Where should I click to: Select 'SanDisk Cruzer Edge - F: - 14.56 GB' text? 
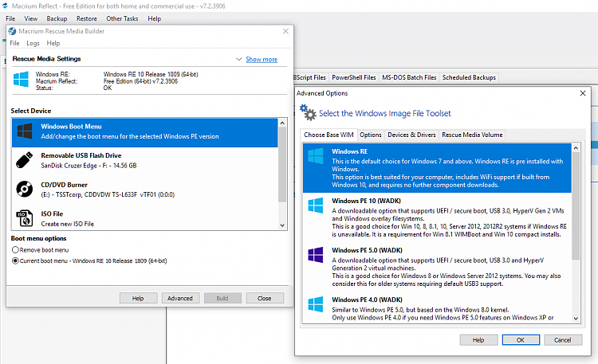point(89,166)
